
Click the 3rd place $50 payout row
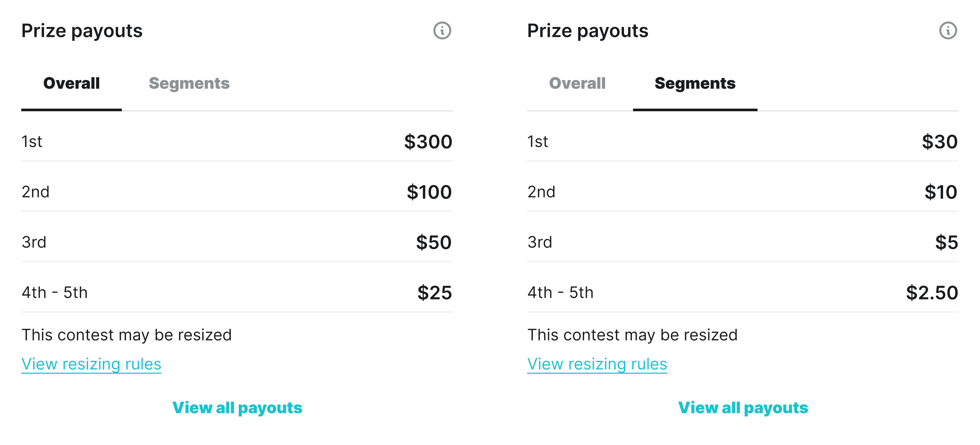coord(237,242)
